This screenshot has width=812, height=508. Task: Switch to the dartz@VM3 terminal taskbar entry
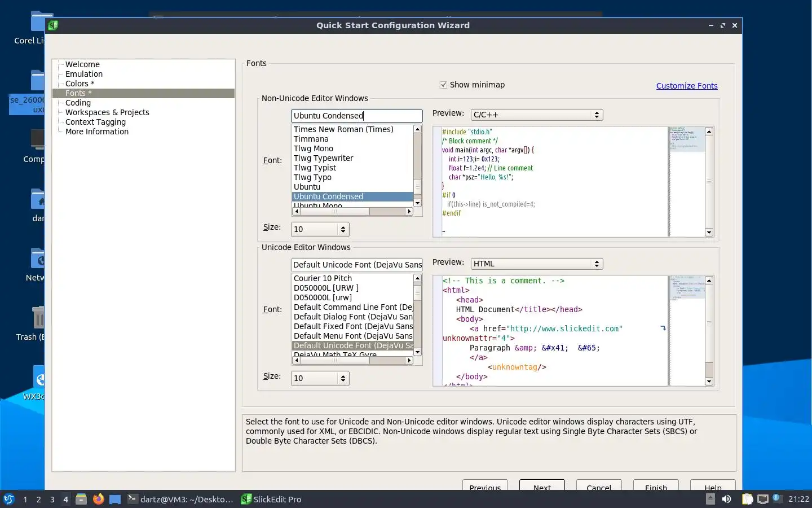(180, 499)
